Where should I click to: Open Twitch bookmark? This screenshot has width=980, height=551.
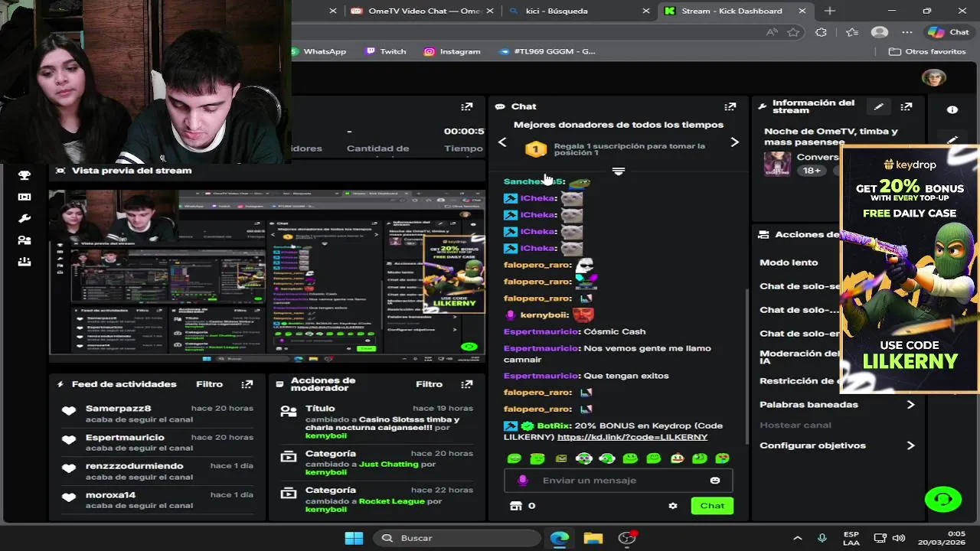385,51
